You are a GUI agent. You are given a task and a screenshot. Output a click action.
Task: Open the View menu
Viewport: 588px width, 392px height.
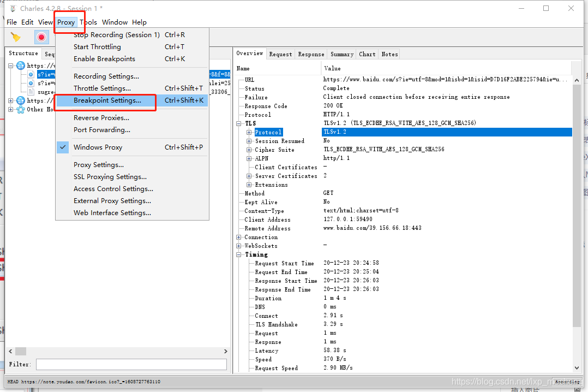[x=45, y=22]
